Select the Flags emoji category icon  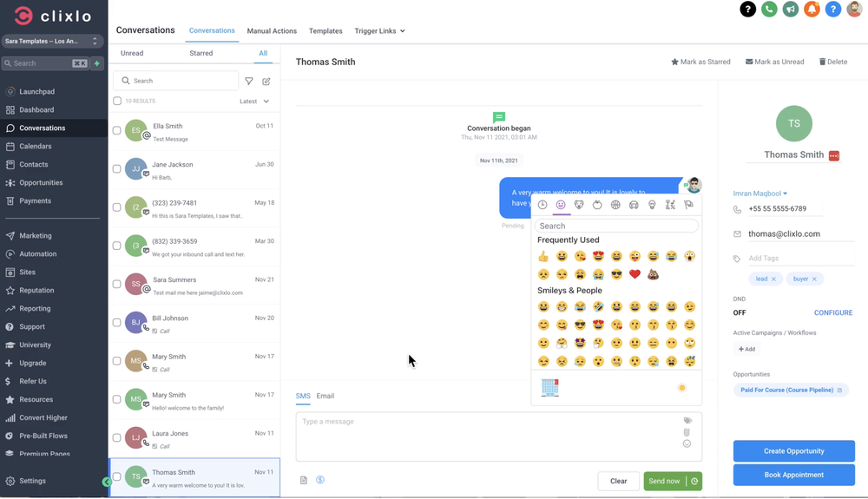point(688,205)
